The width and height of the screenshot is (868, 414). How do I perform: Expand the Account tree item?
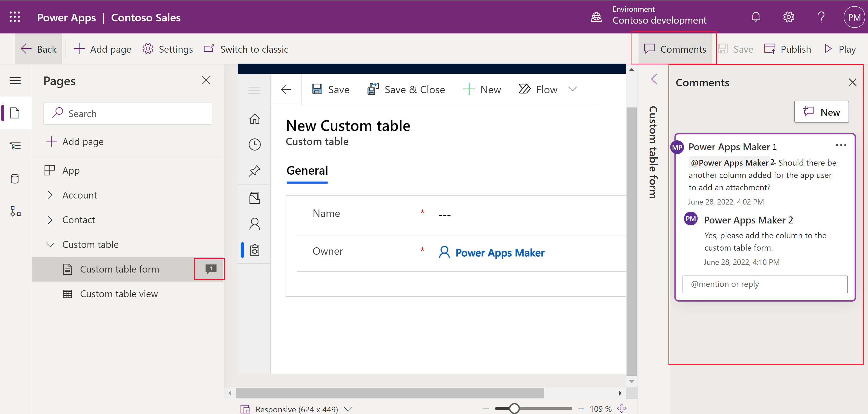point(50,195)
